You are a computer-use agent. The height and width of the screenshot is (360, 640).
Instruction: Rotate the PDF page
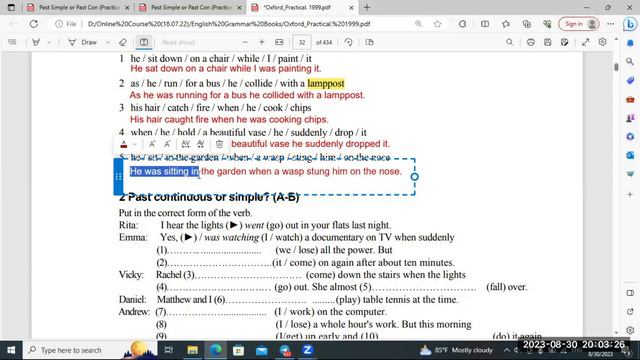(x=348, y=42)
